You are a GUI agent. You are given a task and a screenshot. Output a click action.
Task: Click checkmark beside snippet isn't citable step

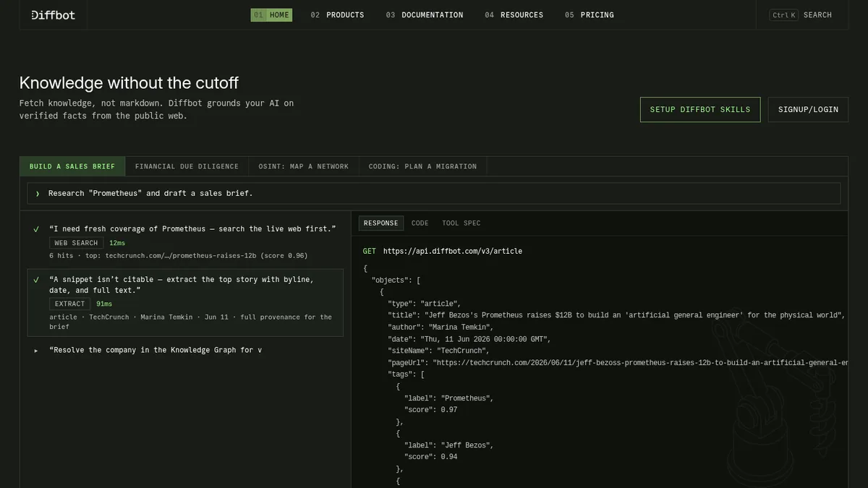pyautogui.click(x=36, y=280)
